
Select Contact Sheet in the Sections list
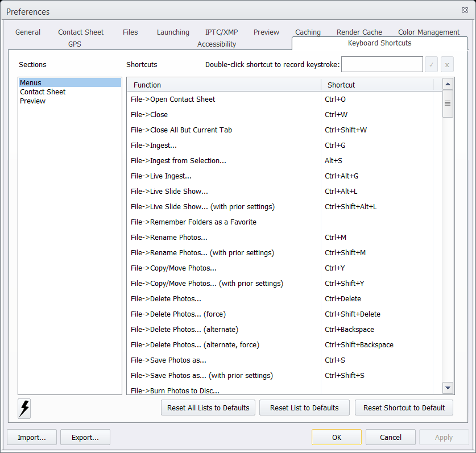42,92
